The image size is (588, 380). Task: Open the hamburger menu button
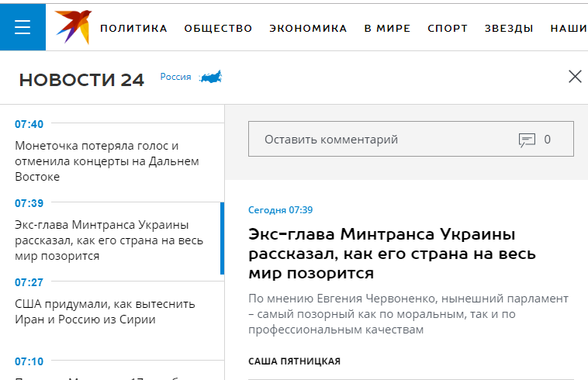tap(22, 27)
